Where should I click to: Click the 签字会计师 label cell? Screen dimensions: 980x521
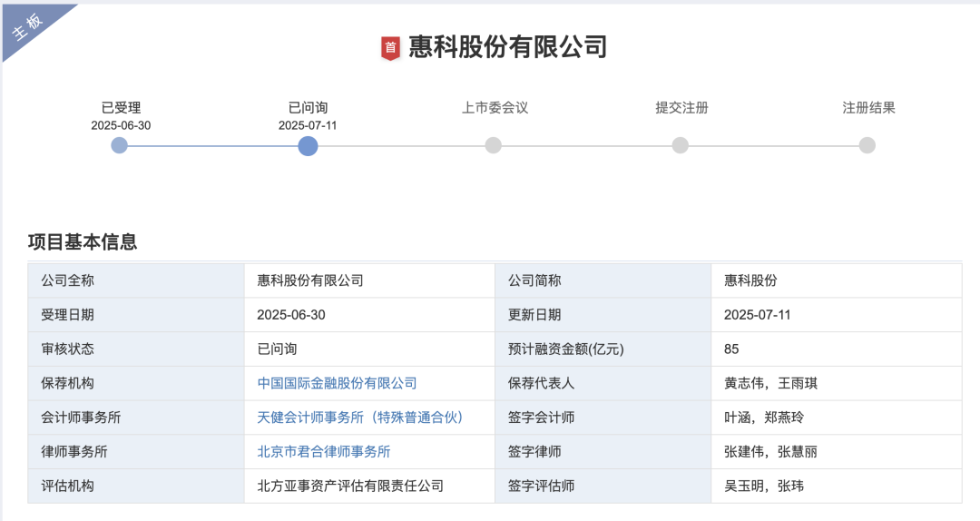603,418
